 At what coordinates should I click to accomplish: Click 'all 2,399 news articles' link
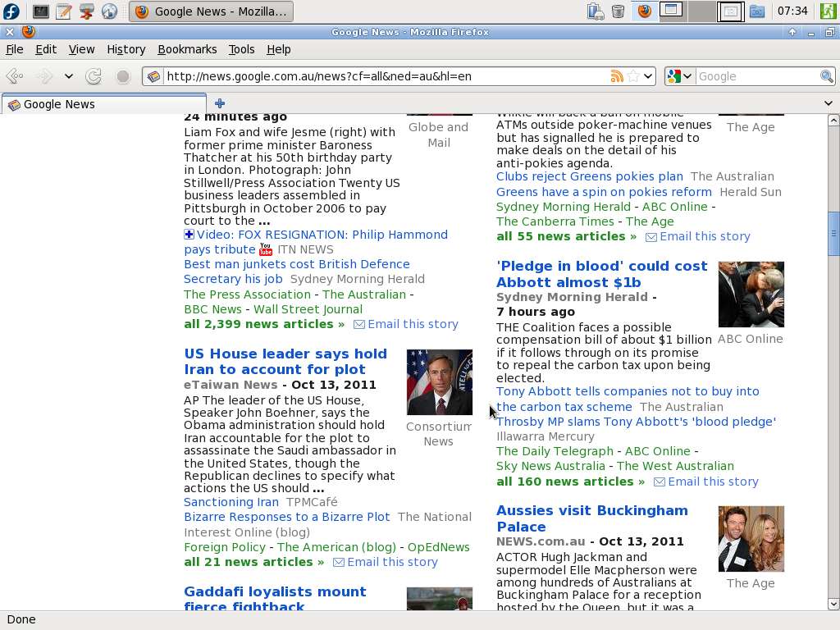(x=264, y=324)
